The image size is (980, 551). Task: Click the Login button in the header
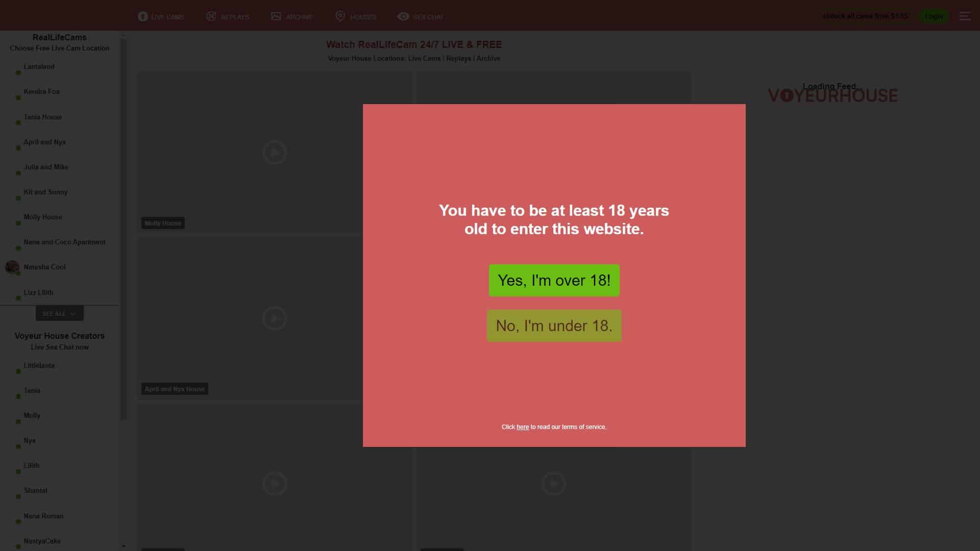coord(934,16)
